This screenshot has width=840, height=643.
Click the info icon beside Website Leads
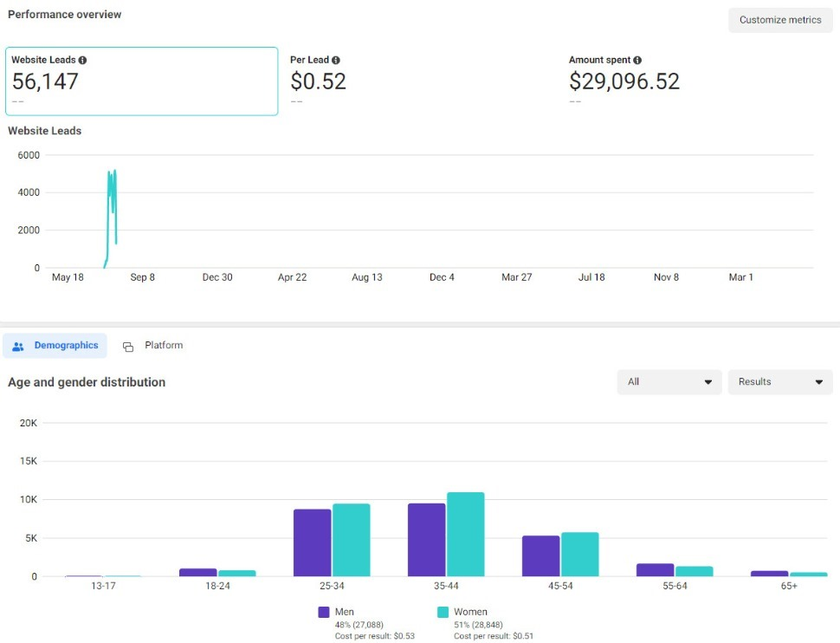[x=82, y=60]
